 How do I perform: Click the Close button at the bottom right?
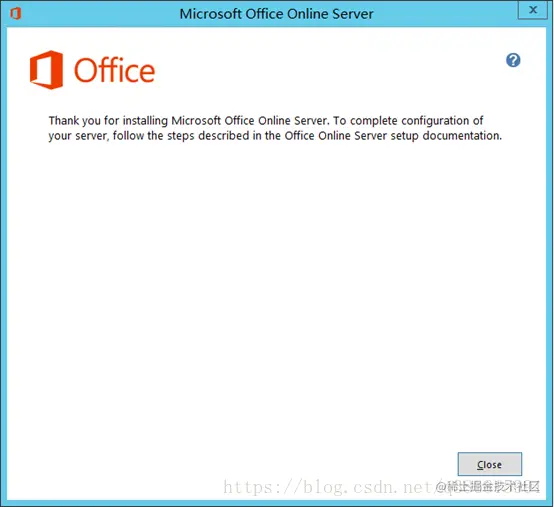click(490, 464)
